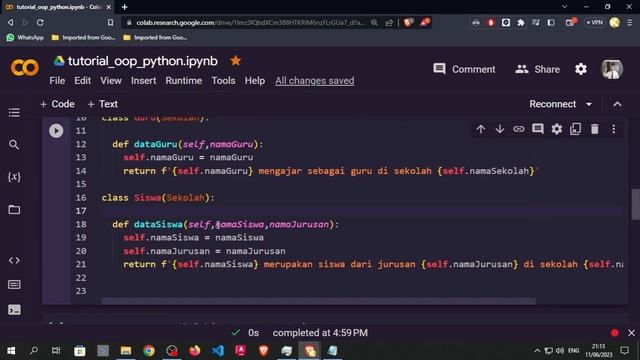Add a new Code cell
This screenshot has height=360, width=640.
[57, 104]
